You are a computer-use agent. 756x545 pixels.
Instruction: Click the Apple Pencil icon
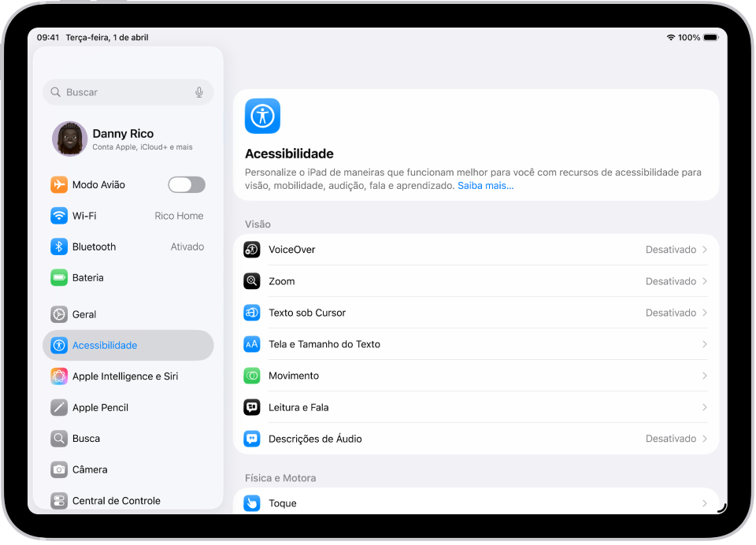click(59, 407)
